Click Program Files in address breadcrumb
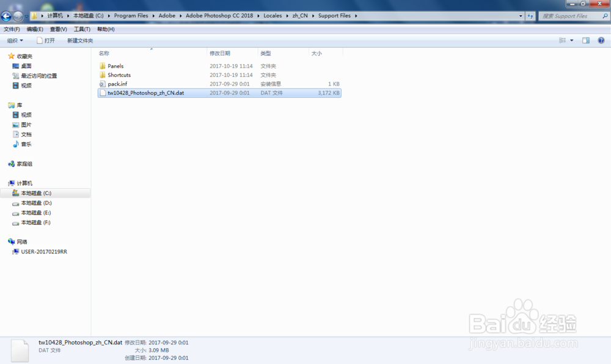Viewport: 611px width, 364px height. [131, 15]
